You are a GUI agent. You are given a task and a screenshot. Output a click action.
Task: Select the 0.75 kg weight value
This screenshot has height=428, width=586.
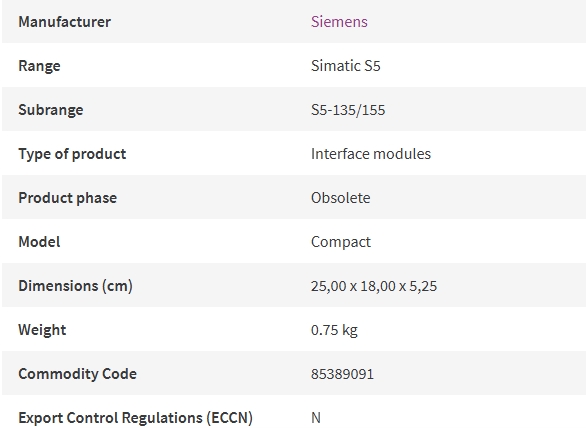(x=334, y=330)
